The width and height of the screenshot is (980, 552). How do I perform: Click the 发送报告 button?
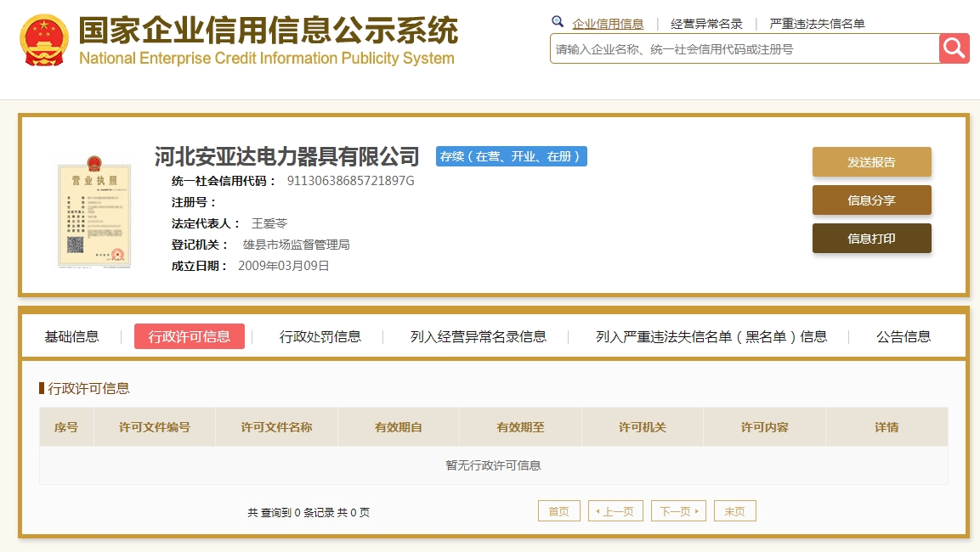[872, 162]
